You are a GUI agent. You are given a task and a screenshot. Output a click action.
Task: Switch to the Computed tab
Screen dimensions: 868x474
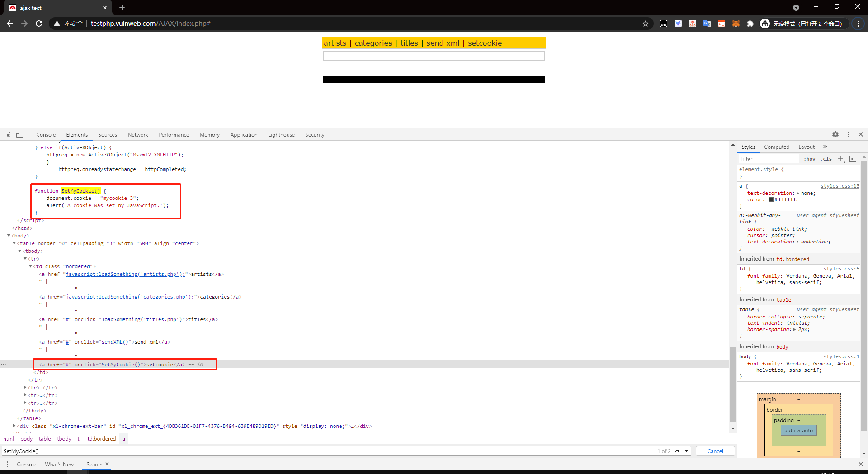776,147
